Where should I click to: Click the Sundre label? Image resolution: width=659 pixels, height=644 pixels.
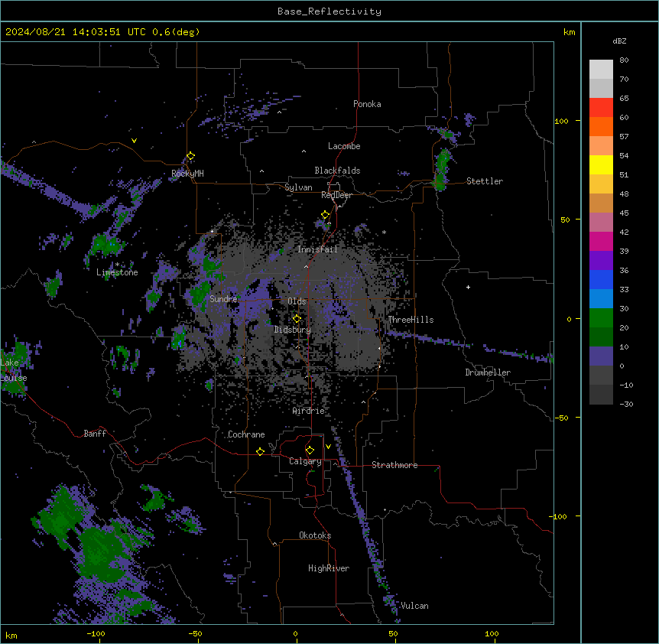[223, 299]
